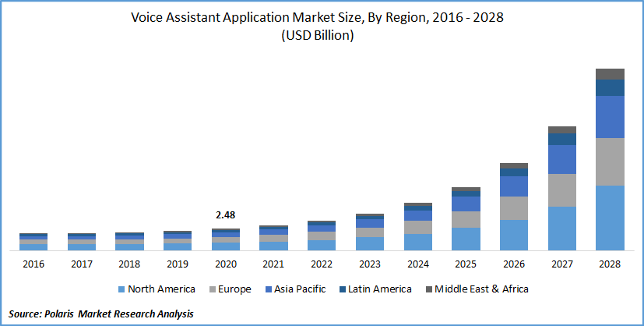Image resolution: width=644 pixels, height=326 pixels.
Task: Click the Asia Pacific legend swatch
Action: pos(268,289)
